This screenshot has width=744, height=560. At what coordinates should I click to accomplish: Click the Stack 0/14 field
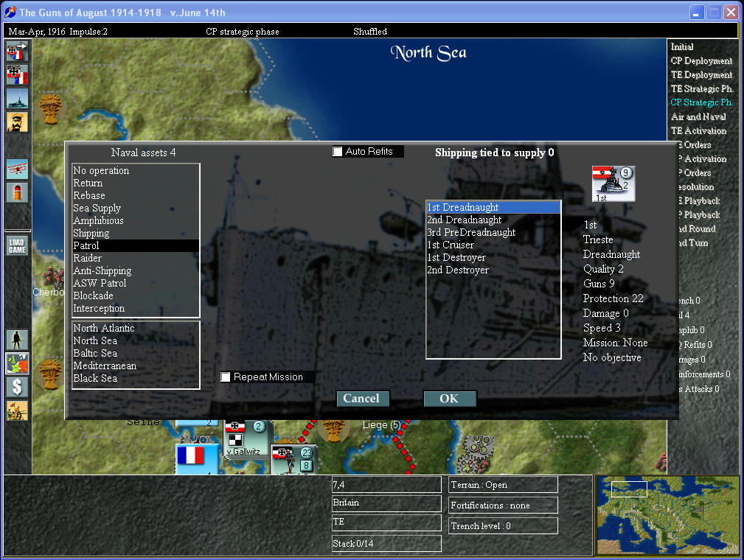386,543
